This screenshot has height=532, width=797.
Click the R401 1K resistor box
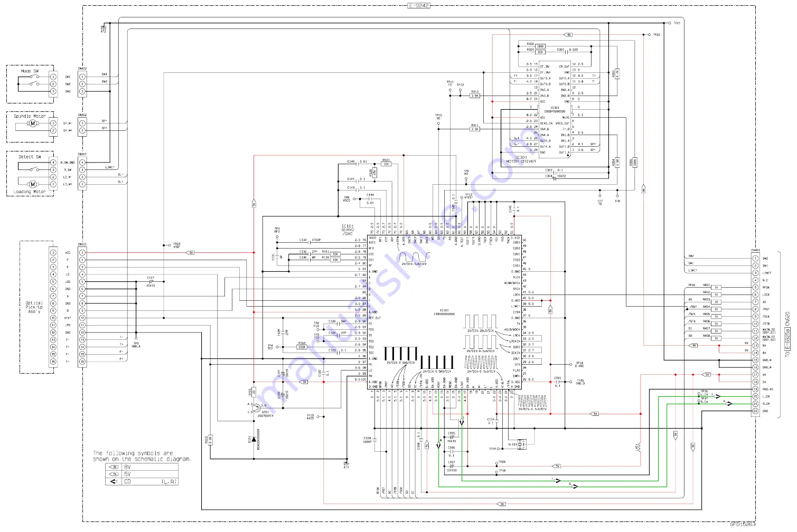716,288
